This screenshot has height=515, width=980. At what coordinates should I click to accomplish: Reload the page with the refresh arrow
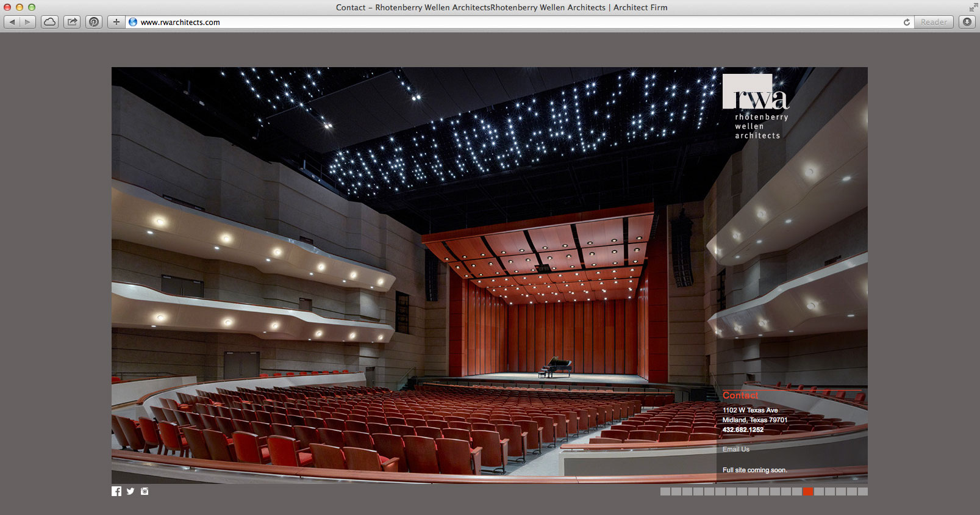pos(906,22)
